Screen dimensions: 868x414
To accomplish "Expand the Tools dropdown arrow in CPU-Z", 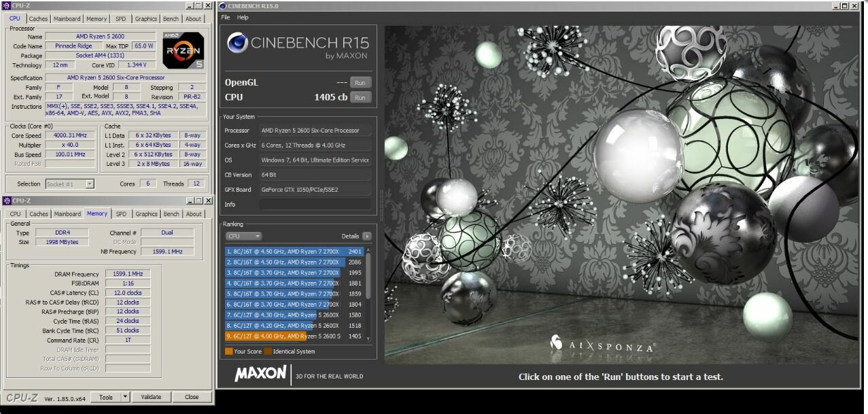I will (125, 397).
